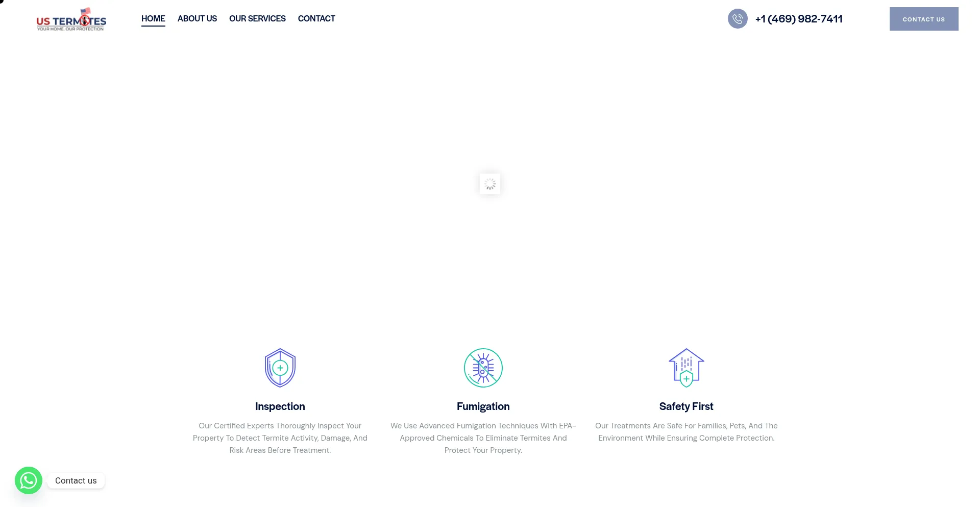Image resolution: width=980 pixels, height=507 pixels.
Task: Click the Safety First house icon
Action: coord(687,368)
